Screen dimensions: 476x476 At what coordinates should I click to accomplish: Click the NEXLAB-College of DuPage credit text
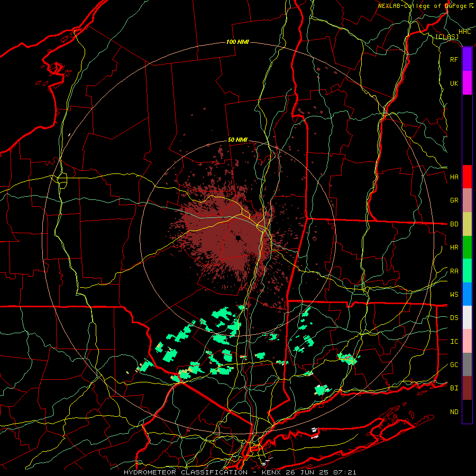click(x=424, y=6)
